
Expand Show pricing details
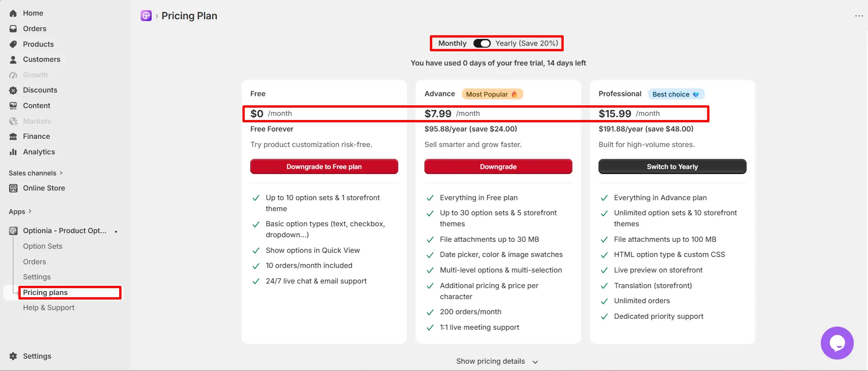(x=497, y=361)
